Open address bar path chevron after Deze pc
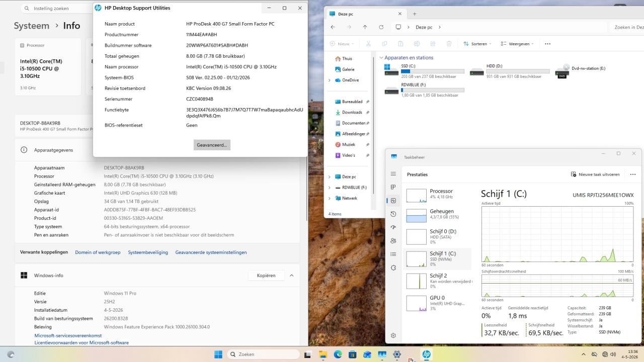 click(439, 27)
